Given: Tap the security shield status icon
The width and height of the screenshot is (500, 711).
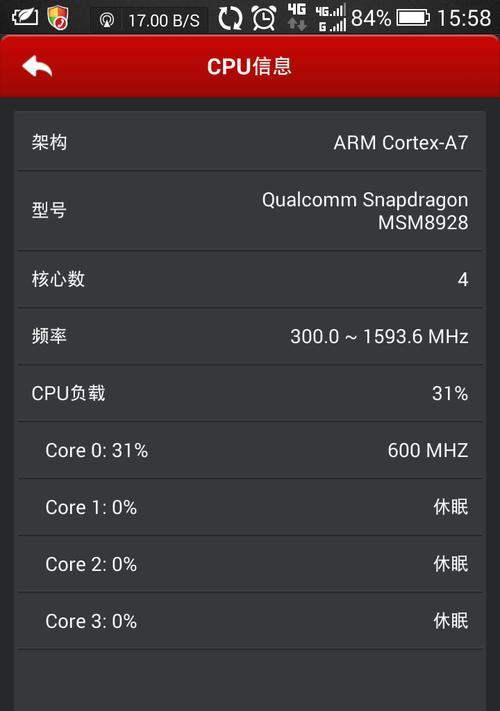Looking at the screenshot, I should [58, 18].
